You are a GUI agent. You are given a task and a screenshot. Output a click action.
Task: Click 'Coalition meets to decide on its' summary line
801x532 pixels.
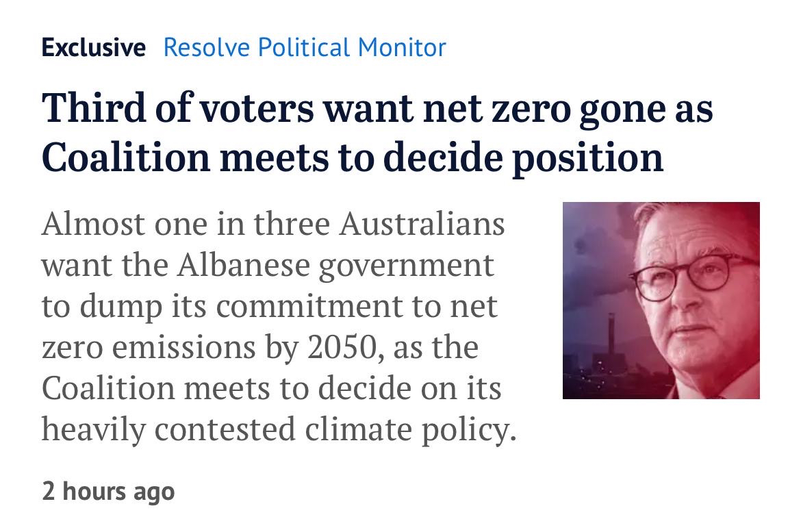coord(271,388)
